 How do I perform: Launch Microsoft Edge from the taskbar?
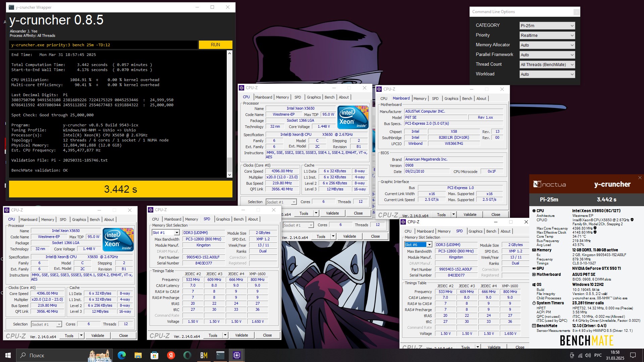pyautogui.click(x=122, y=355)
